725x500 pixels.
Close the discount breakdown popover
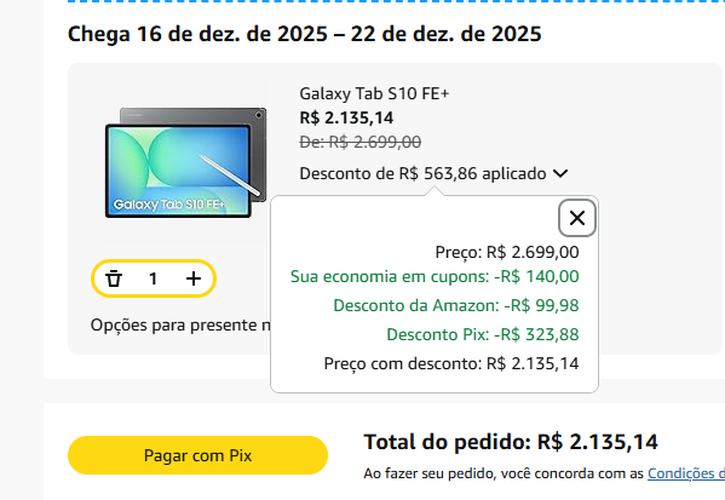577,217
